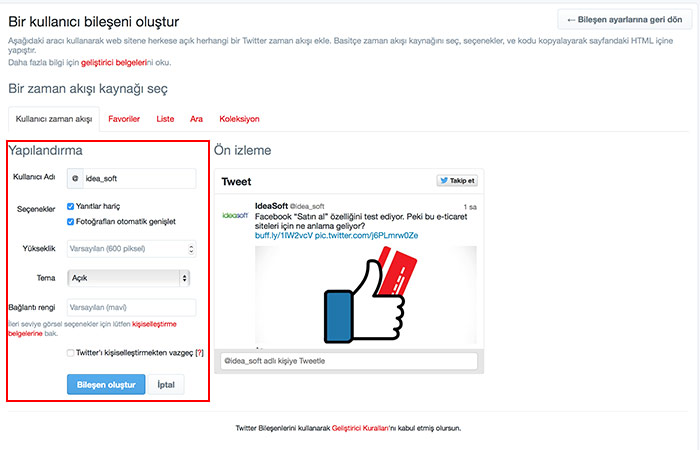Open the Koleksiyon tab

click(239, 119)
